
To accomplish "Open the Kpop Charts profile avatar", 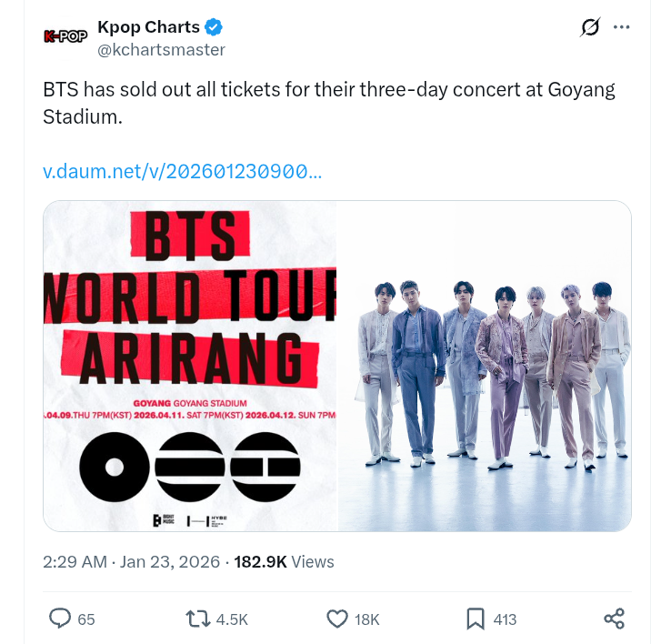I will tap(65, 37).
